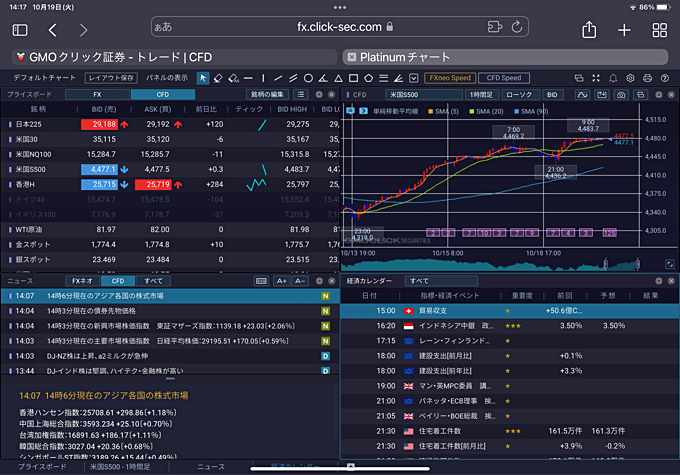Select the インドネシア中銀 calendar event row
This screenshot has width=680, height=475.
510,326
